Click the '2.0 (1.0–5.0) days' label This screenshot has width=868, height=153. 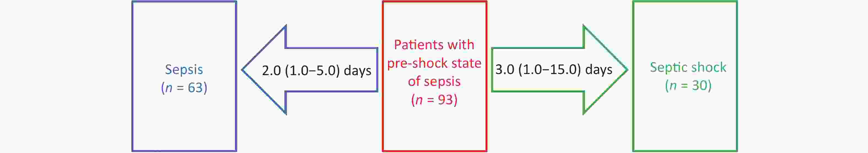tap(316, 71)
